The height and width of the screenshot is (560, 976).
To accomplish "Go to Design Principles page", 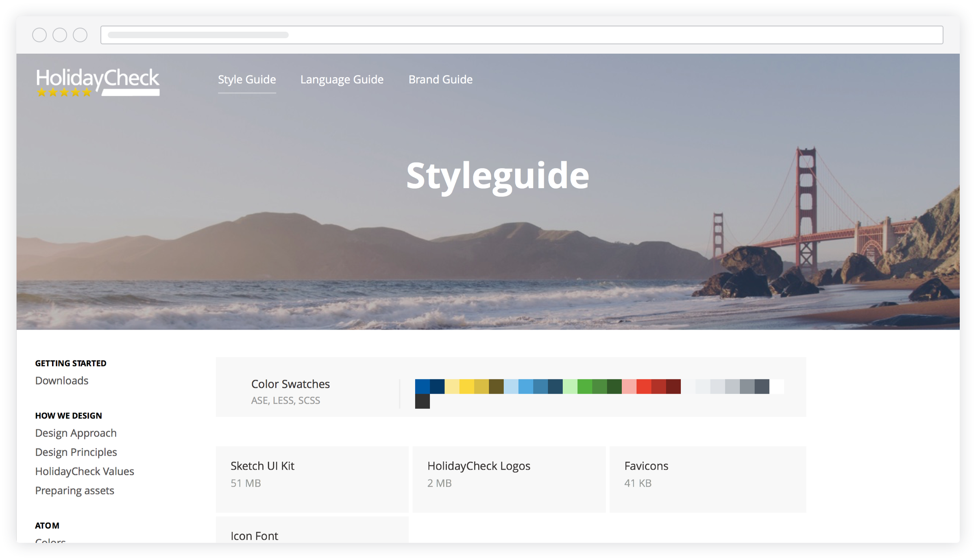I will click(x=76, y=452).
